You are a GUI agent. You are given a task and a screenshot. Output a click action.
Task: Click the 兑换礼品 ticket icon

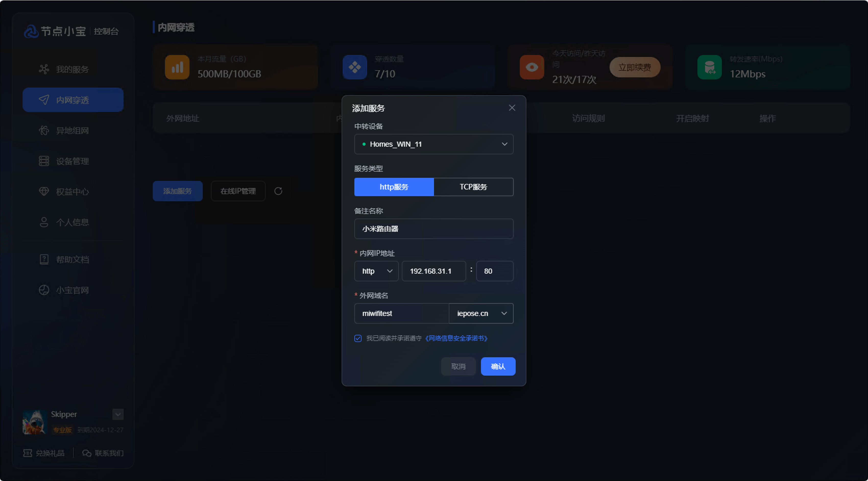click(28, 453)
